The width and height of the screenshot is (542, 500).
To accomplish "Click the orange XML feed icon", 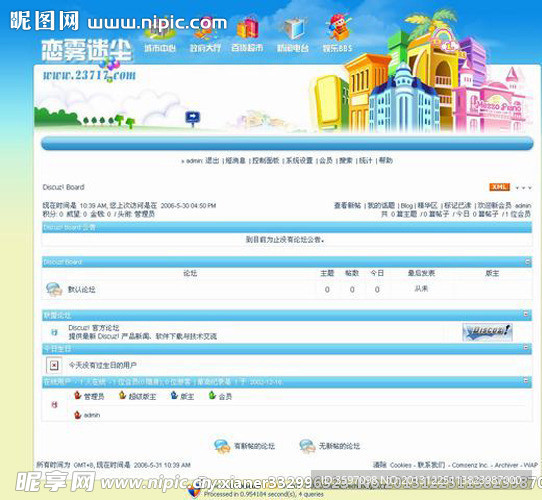I will pyautogui.click(x=499, y=187).
